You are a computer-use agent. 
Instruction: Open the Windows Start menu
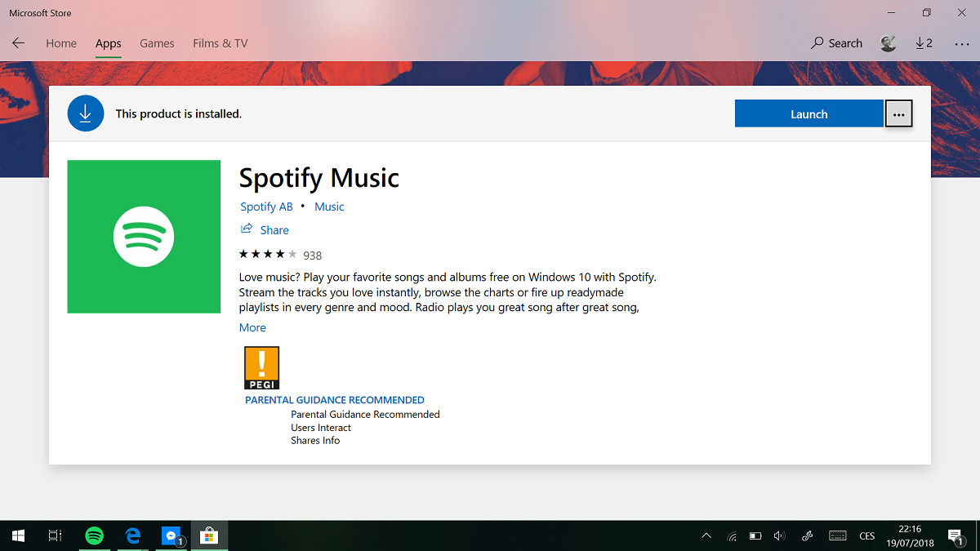[18, 535]
